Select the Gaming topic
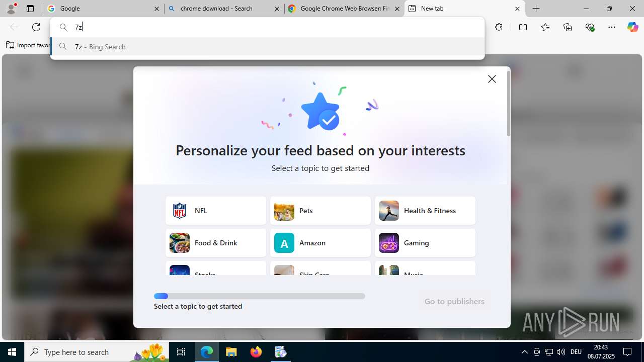The image size is (644, 362). tap(425, 243)
